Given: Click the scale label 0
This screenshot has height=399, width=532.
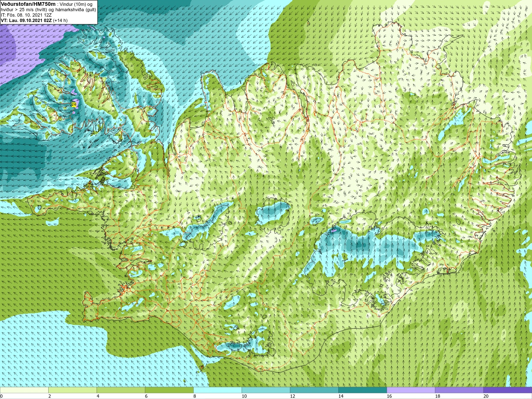Looking at the screenshot, I should pos(2,396).
